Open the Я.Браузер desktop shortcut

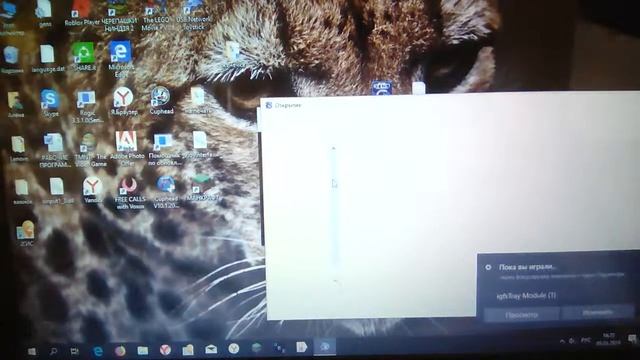pyautogui.click(x=123, y=101)
